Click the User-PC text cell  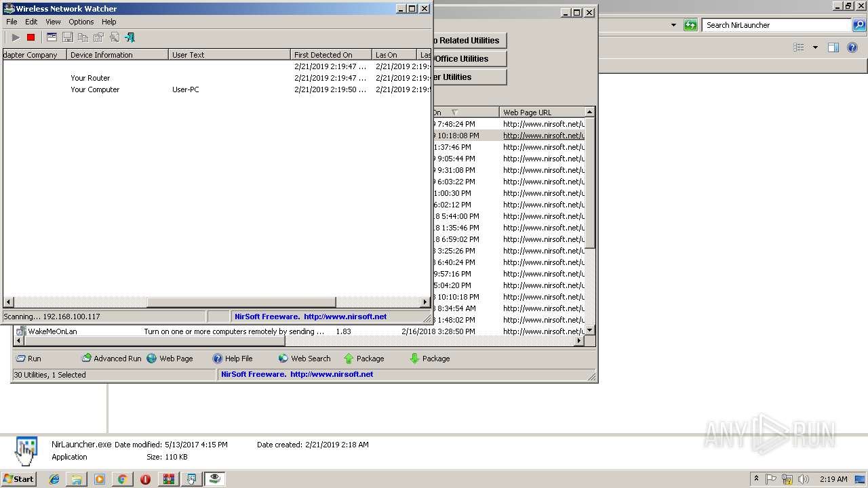tap(185, 89)
